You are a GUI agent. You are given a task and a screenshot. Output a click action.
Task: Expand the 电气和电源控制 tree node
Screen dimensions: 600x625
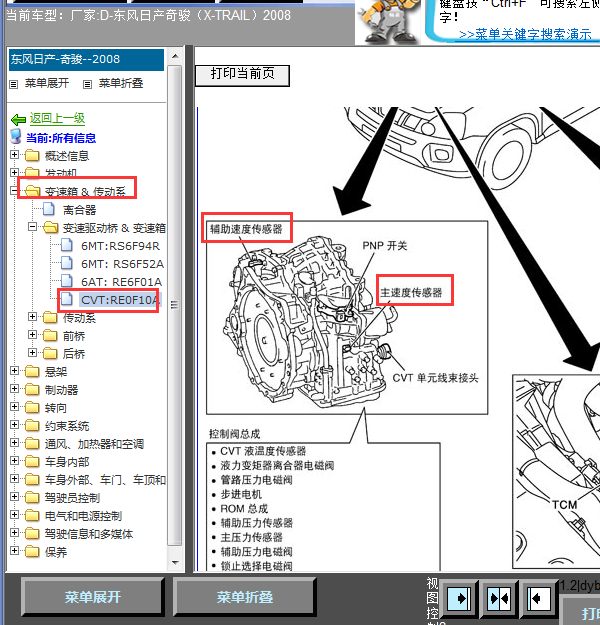click(14, 515)
